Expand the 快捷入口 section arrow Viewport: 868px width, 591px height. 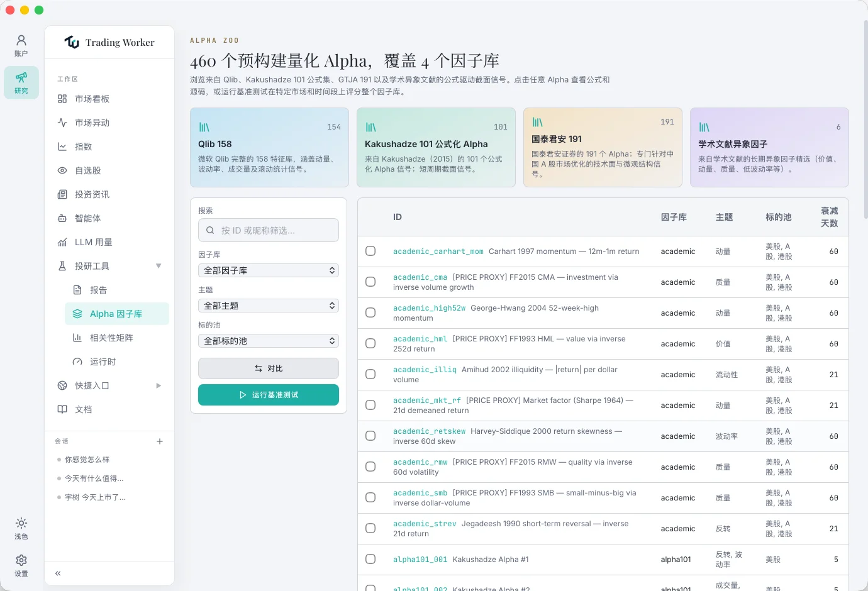pyautogui.click(x=159, y=385)
